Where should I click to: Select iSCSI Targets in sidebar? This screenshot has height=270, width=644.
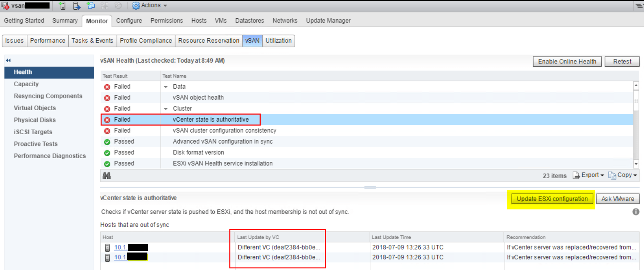[33, 132]
